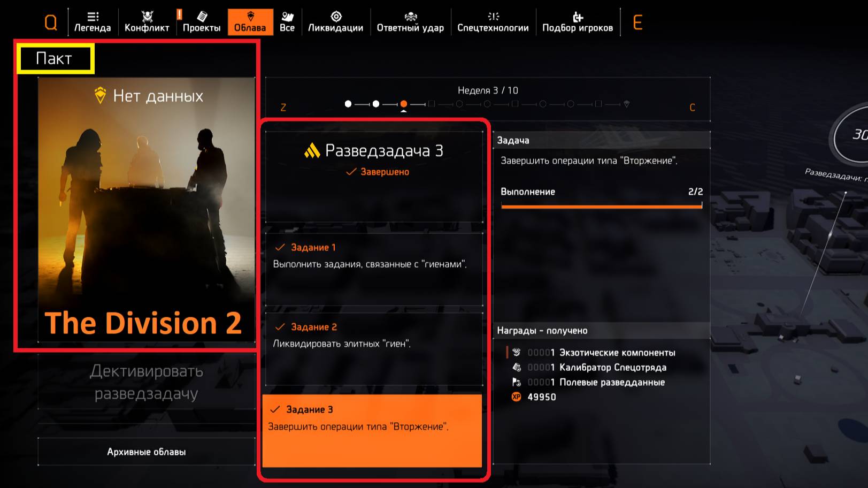
Task: Click the Подбор игроков matchmaking icon
Action: click(578, 16)
